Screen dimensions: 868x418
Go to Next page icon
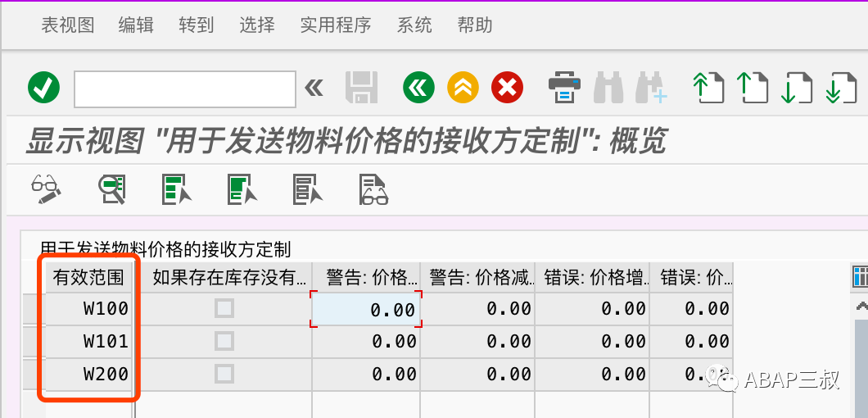[797, 88]
